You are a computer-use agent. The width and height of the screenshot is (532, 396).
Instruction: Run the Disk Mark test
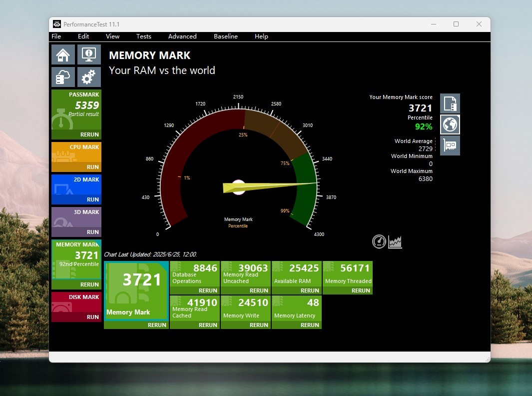[76, 317]
